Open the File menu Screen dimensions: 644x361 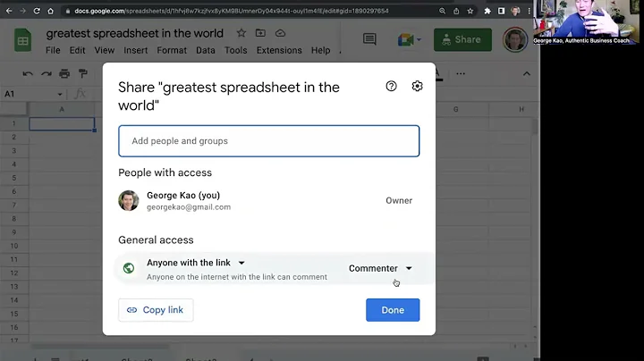(53, 50)
